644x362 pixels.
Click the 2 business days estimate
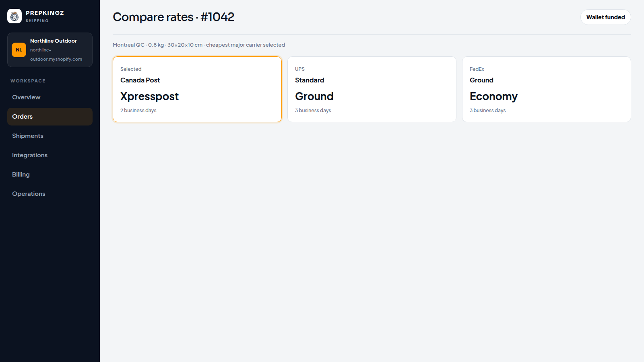pos(138,111)
